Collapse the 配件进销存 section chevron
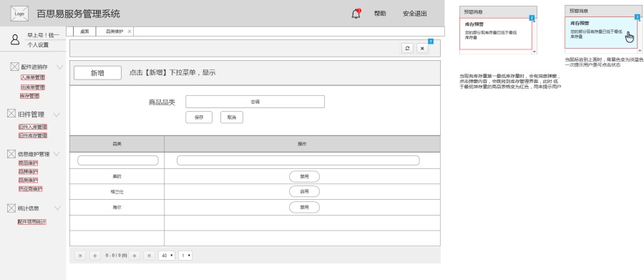Screen dimensions: 644x280 [59, 67]
